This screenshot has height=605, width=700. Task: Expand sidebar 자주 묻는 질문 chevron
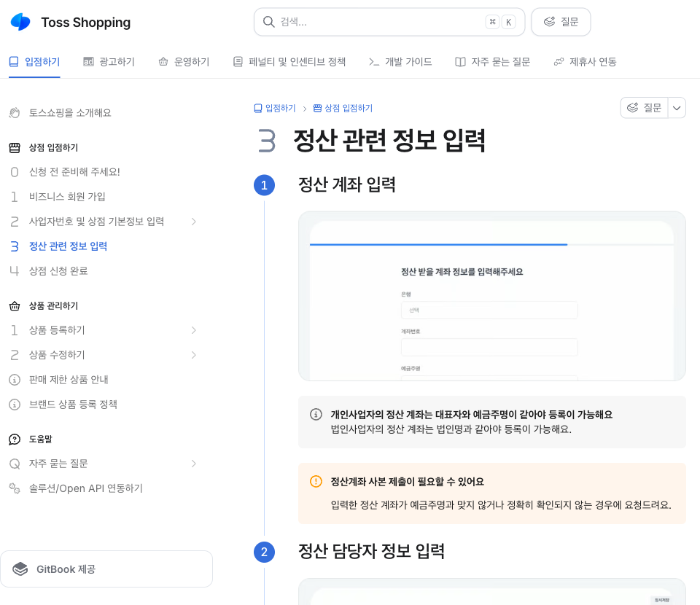pos(194,464)
